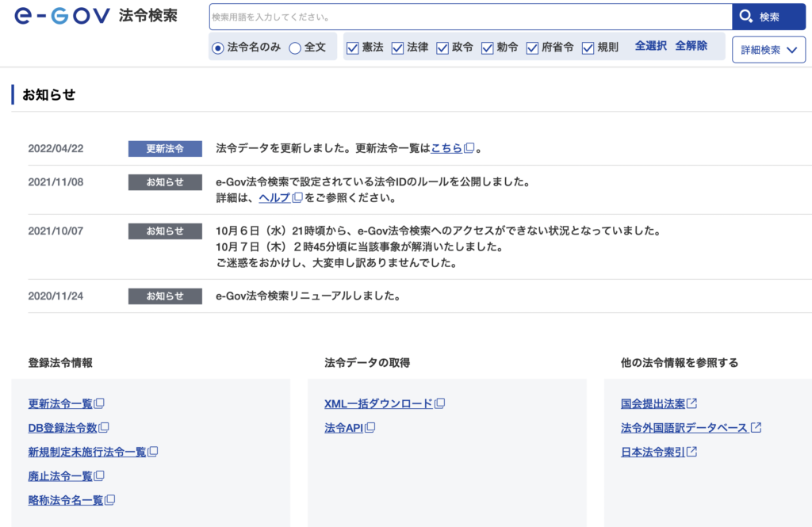This screenshot has width=812, height=527.
Task: Expand the 詳細検索 panel
Action: click(x=767, y=48)
